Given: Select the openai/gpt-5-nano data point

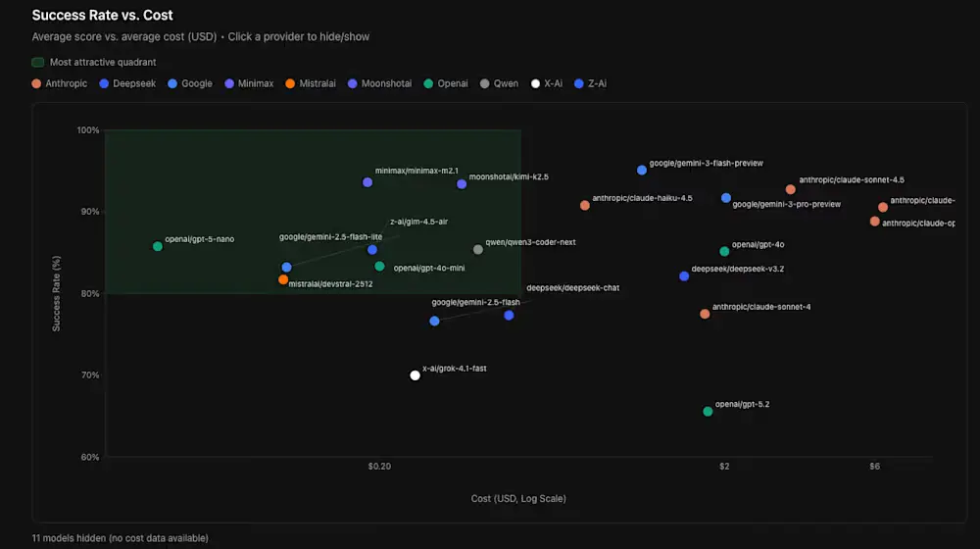Looking at the screenshot, I should pyautogui.click(x=158, y=246).
